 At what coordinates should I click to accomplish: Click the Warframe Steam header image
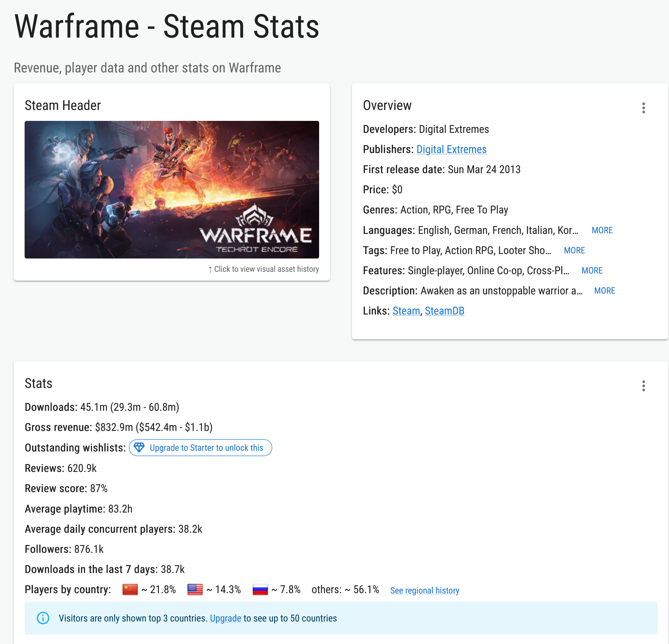pos(172,190)
